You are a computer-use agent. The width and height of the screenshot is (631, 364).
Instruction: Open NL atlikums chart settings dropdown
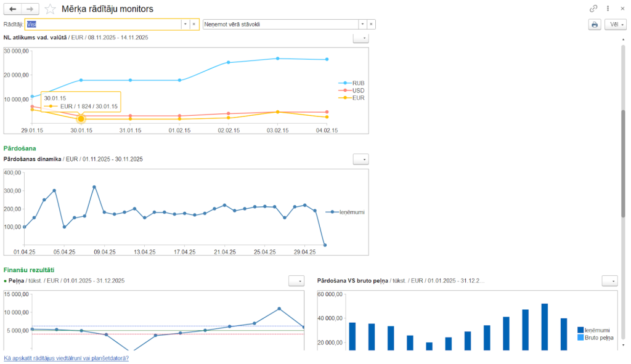click(x=361, y=38)
